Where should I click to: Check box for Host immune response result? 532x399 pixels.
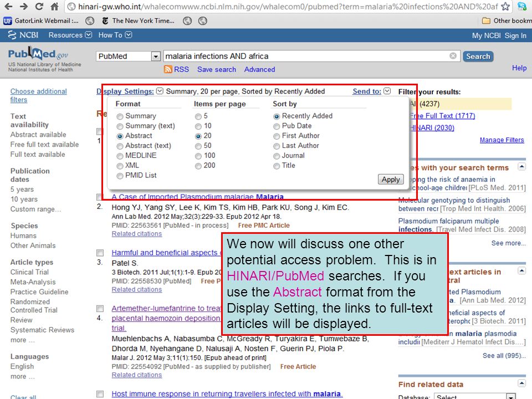pyautogui.click(x=100, y=394)
